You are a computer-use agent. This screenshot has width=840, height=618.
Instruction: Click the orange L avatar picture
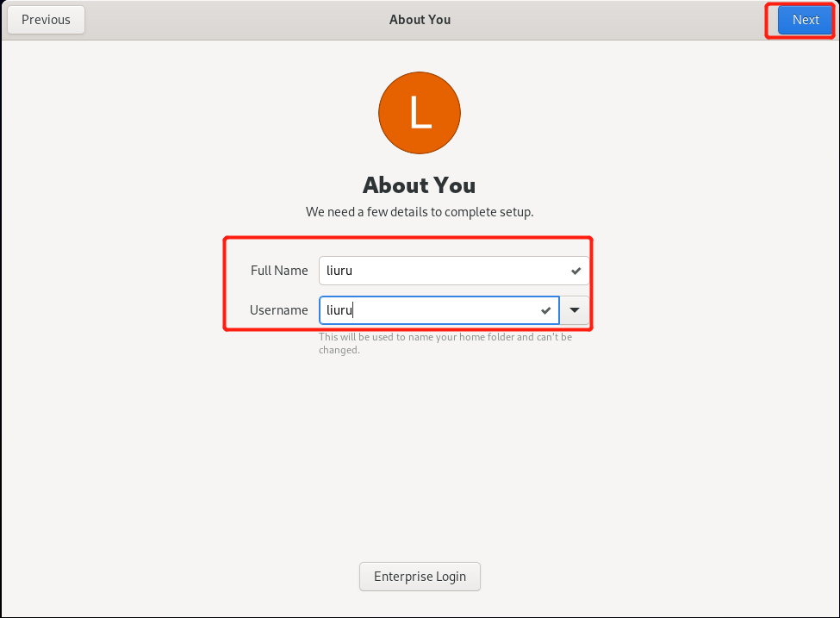click(x=420, y=113)
